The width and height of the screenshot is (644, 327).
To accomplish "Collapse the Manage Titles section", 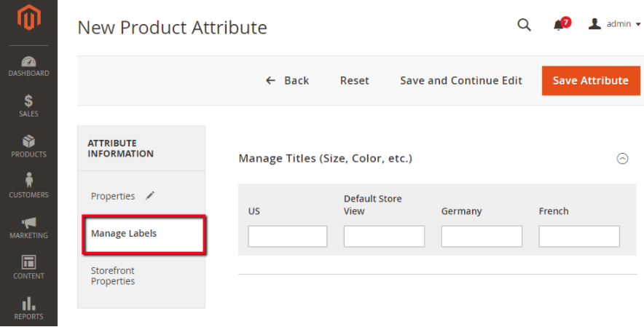I will (x=622, y=159).
